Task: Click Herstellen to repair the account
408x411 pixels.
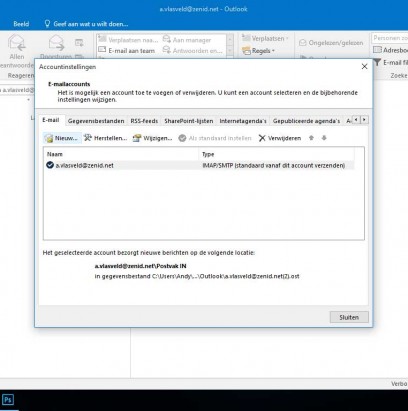Action: click(105, 138)
